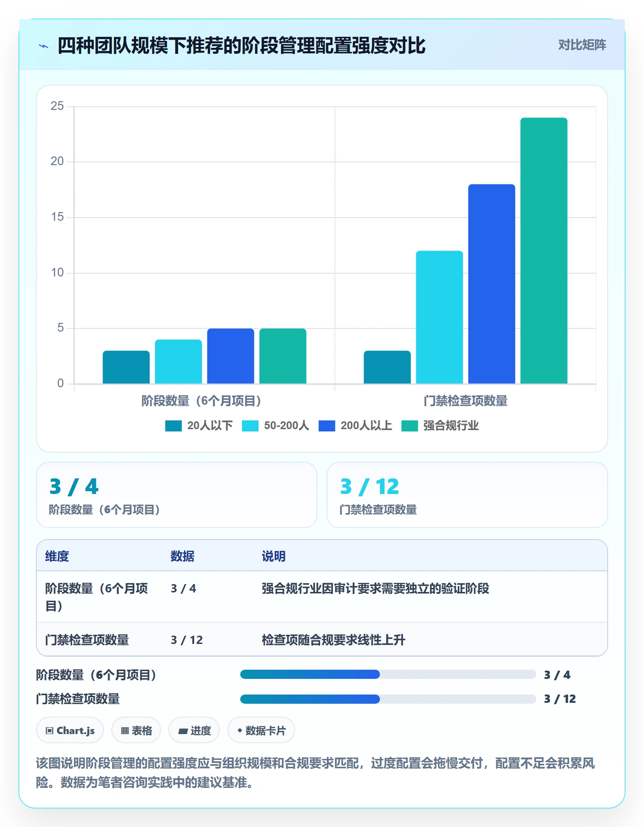Select the 表格 tag chip

[x=136, y=730]
